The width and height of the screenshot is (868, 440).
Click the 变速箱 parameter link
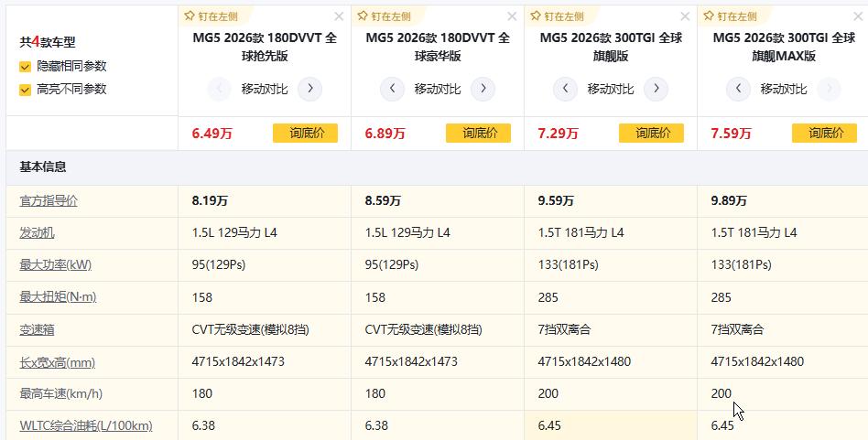click(x=38, y=330)
